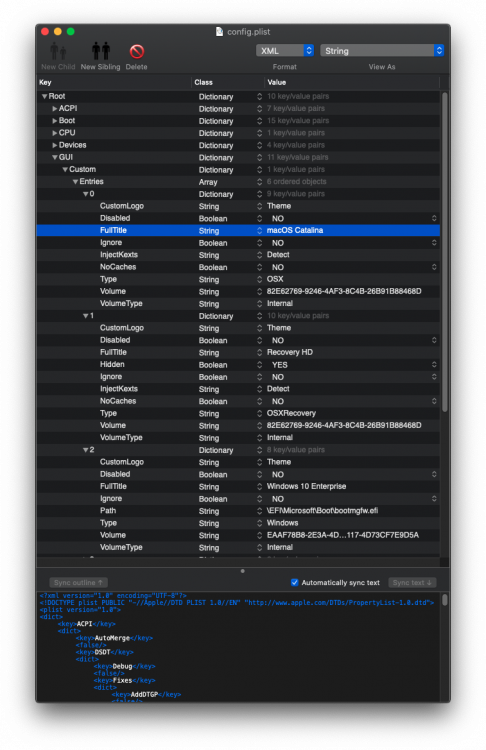486x750 pixels.
Task: Click the outline vertical scrollbar
Action: click(x=444, y=252)
